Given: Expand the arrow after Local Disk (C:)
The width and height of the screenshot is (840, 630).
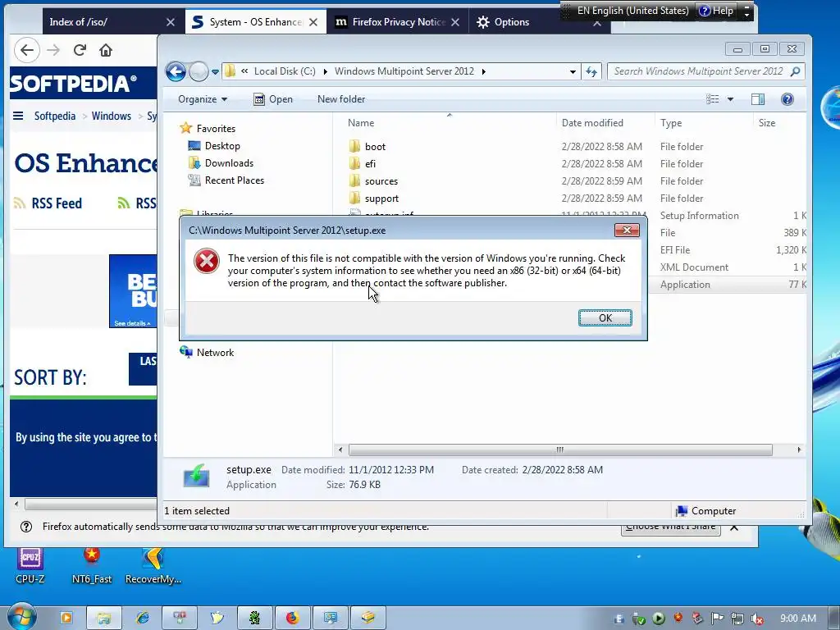Looking at the screenshot, I should pos(325,72).
